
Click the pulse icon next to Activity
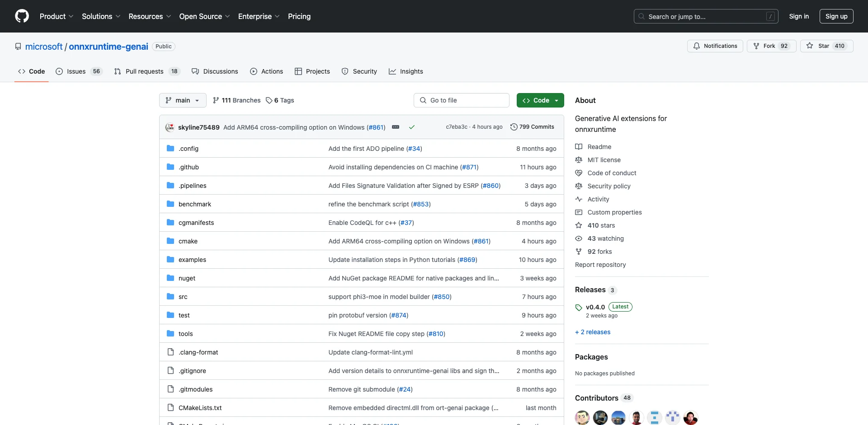pos(579,199)
